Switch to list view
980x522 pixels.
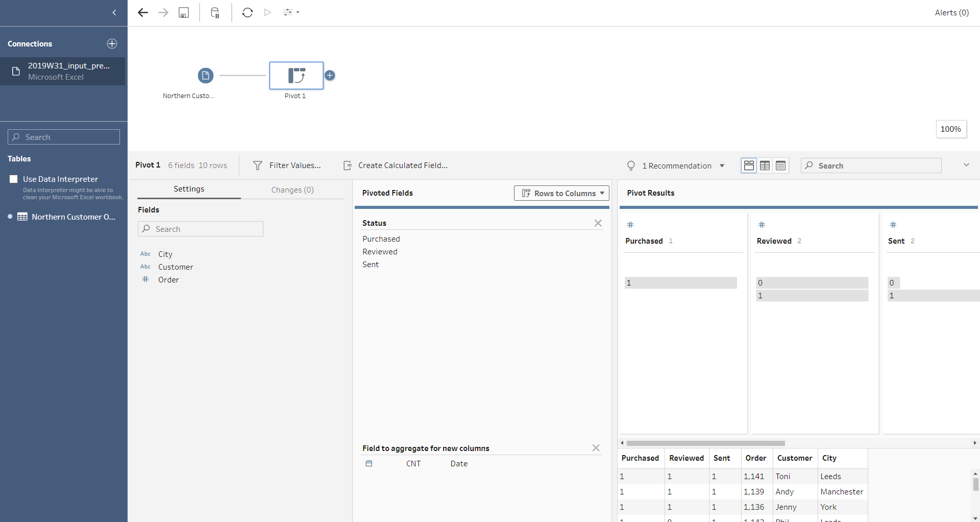coord(780,165)
